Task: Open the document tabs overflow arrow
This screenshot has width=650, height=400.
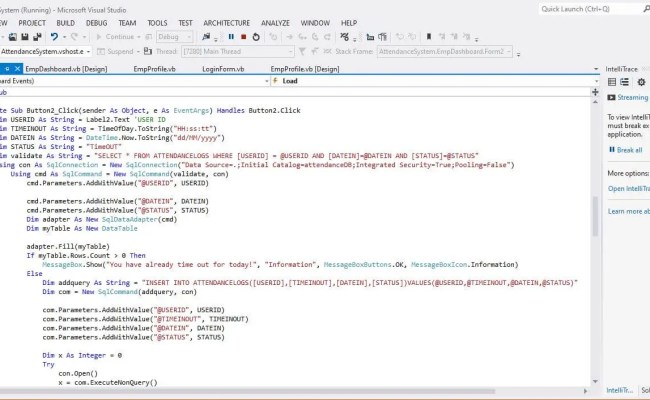Action: [596, 69]
